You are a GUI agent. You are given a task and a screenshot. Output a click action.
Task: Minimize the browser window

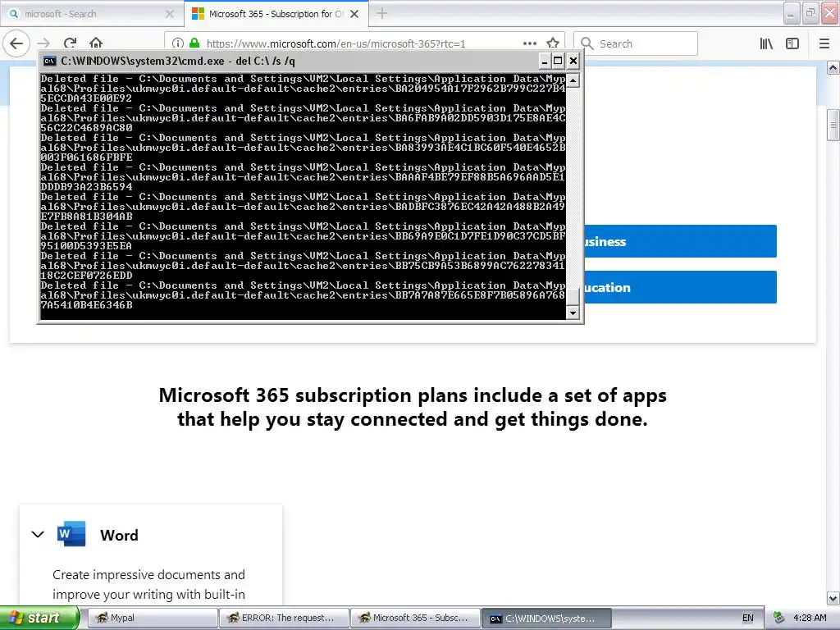point(792,13)
